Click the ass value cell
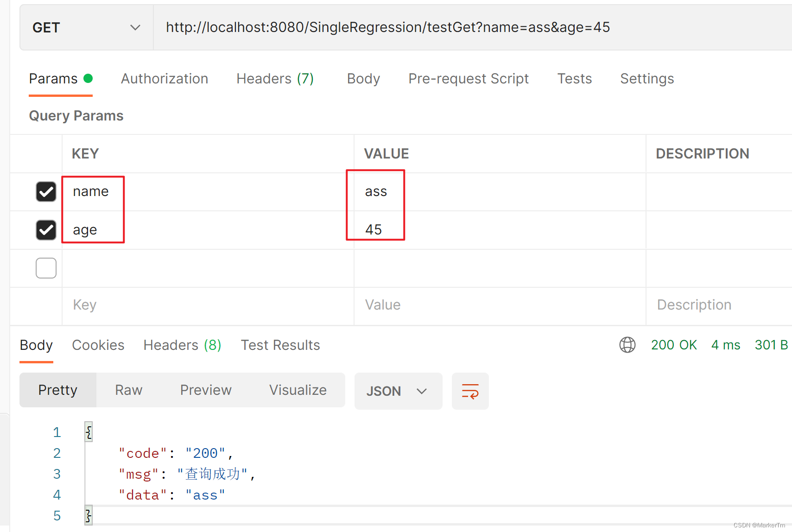792x532 pixels. (500, 192)
